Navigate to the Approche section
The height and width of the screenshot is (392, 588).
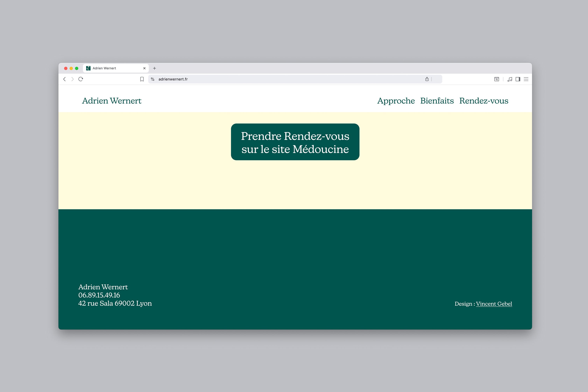click(x=396, y=101)
